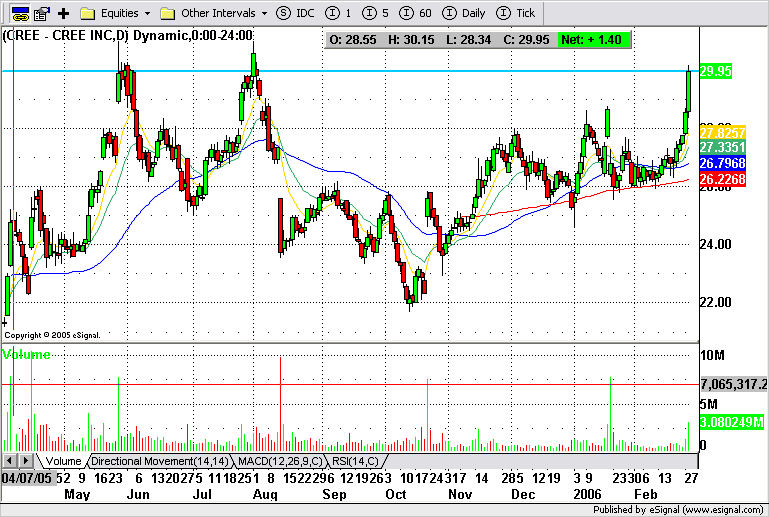769x517 pixels.
Task: Click the right tab scroll arrow
Action: click(26, 461)
